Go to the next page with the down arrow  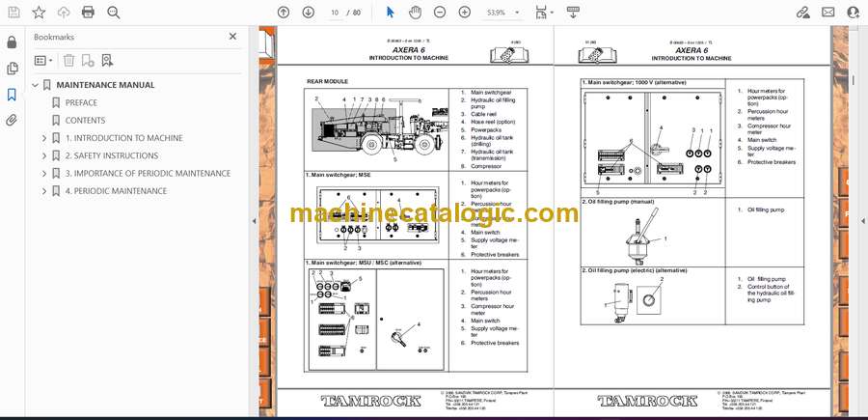309,13
